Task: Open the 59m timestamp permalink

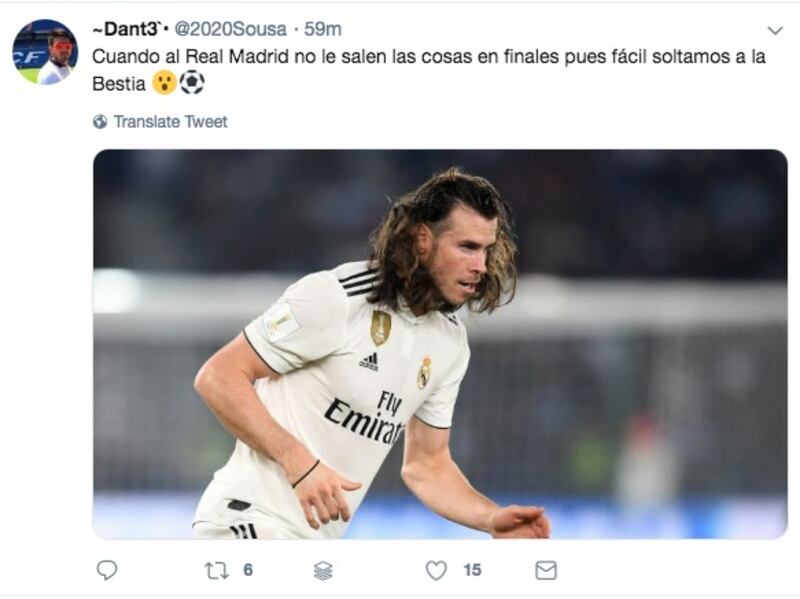Action: pyautogui.click(x=323, y=29)
